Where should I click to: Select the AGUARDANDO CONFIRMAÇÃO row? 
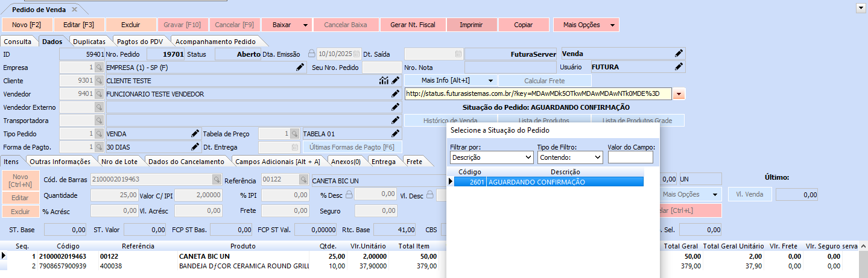(x=548, y=182)
